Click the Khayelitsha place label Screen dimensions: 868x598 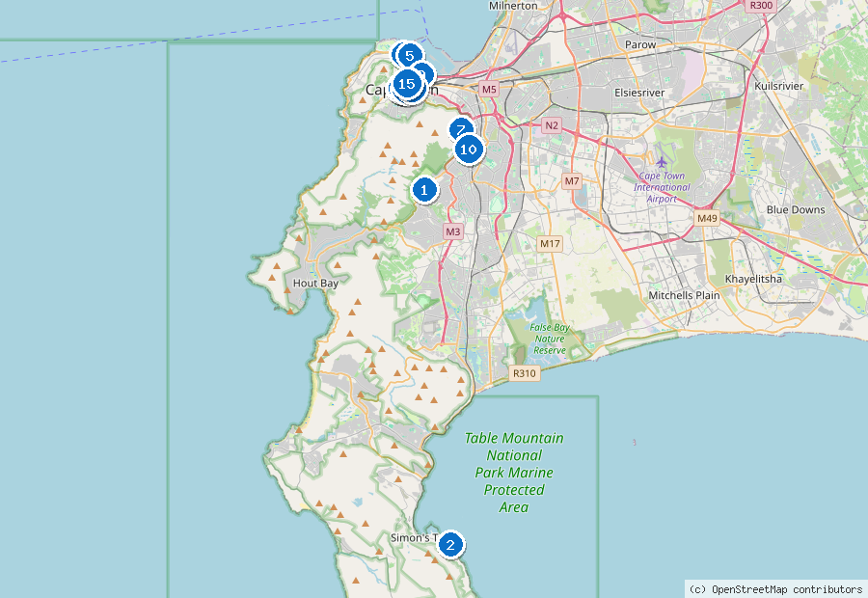pos(753,279)
